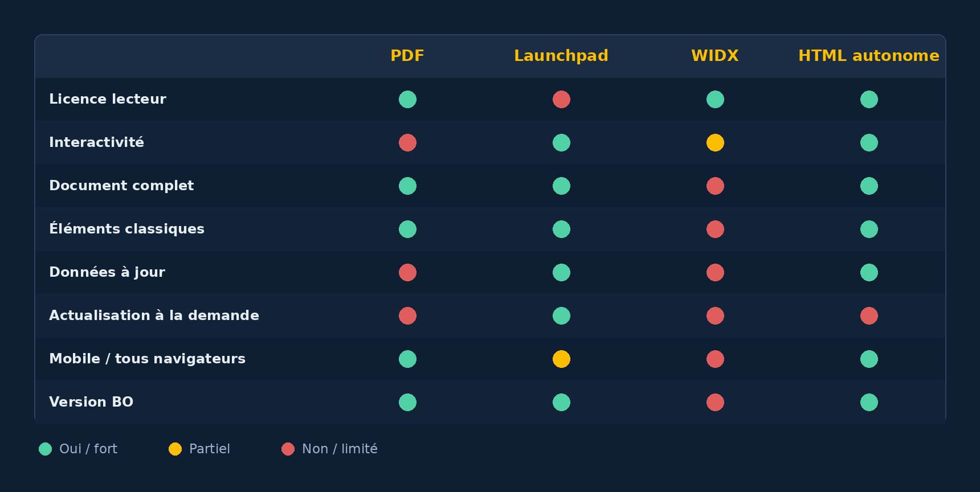Viewport: 980px width, 492px height.
Task: Click the red dot for Launchpad Licence lecteur
Action: tap(561, 100)
